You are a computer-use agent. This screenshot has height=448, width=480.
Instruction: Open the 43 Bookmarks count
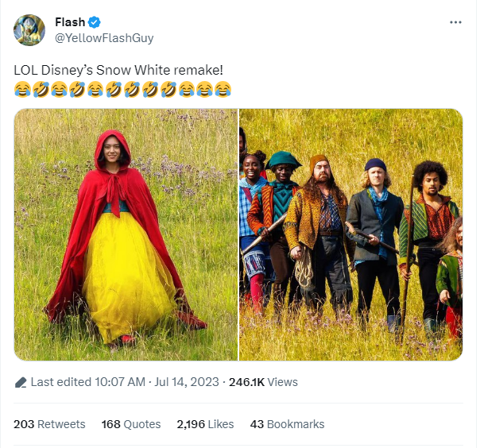pos(287,424)
